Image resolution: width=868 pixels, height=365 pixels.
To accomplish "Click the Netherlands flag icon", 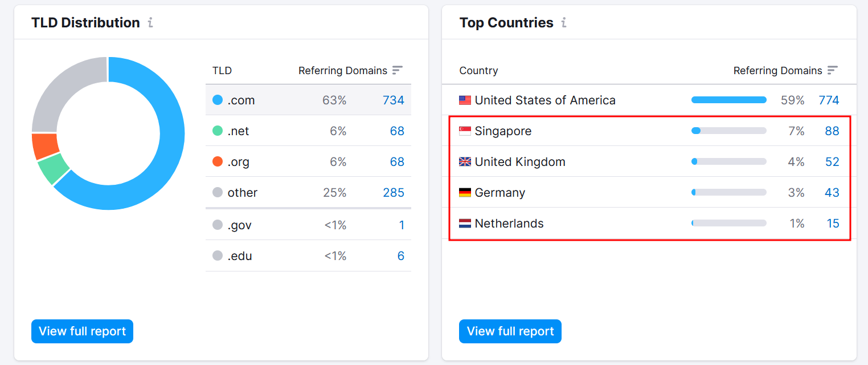I will 465,224.
